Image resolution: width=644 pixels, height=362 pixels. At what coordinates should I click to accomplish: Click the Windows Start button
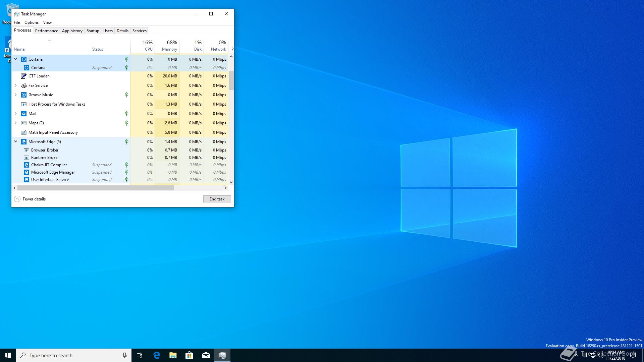point(8,355)
